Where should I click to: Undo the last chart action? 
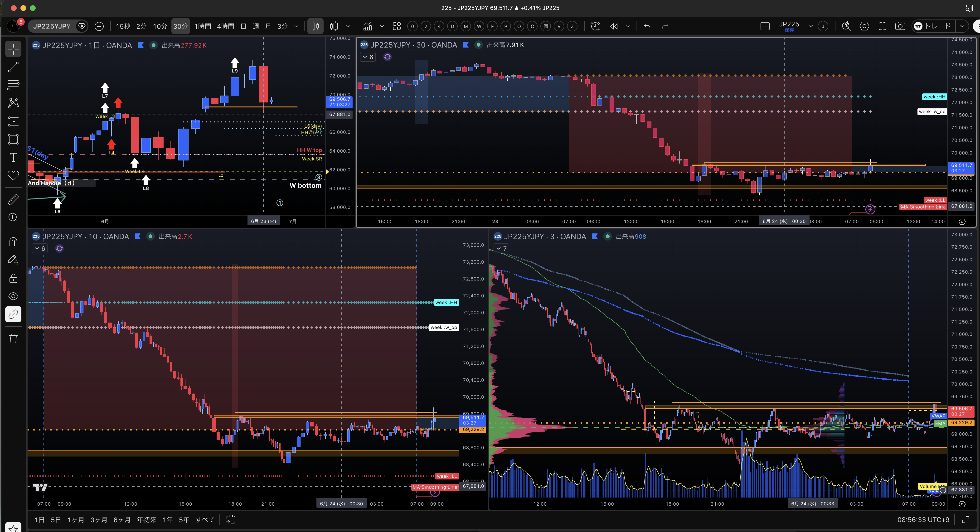tap(647, 26)
